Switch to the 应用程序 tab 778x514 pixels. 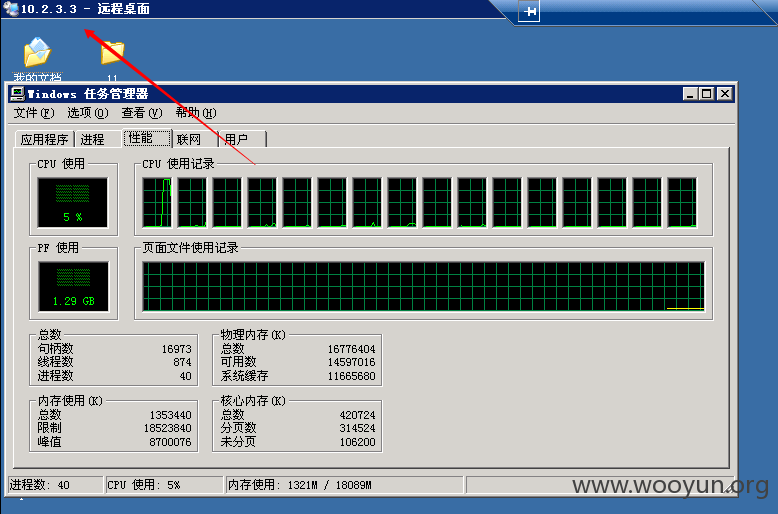tap(45, 139)
